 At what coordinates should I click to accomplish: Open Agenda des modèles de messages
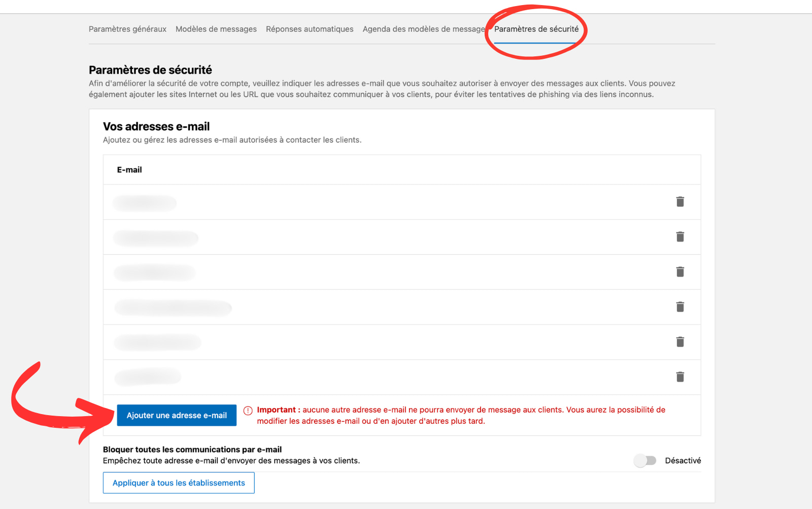pos(423,29)
